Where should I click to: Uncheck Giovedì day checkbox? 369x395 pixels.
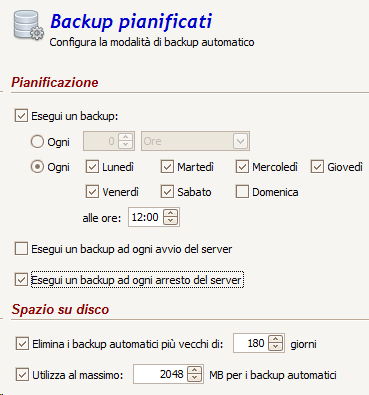pos(317,167)
